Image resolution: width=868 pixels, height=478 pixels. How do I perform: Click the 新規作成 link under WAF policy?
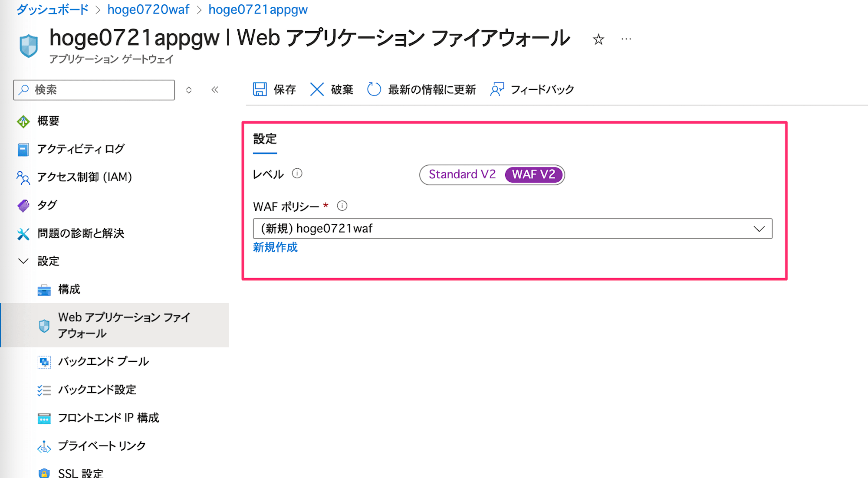(275, 247)
